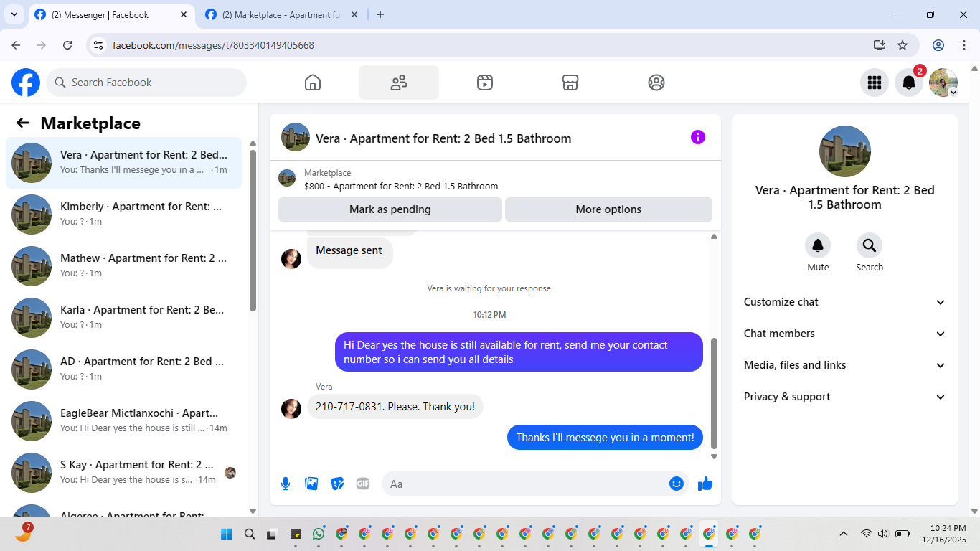The height and width of the screenshot is (551, 980).
Task: Open EagleBear Mictlanxochi conversation
Action: (123, 421)
